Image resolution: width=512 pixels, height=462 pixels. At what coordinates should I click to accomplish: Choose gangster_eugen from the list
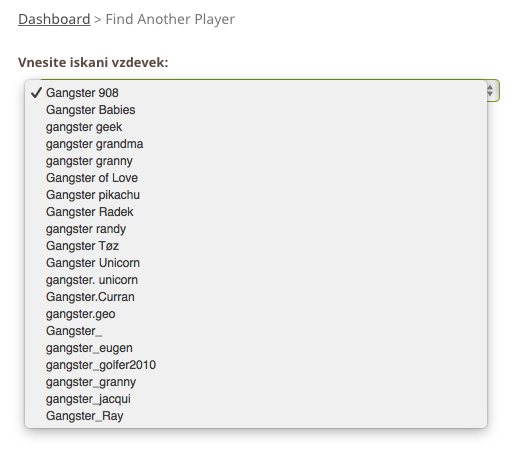click(256, 348)
